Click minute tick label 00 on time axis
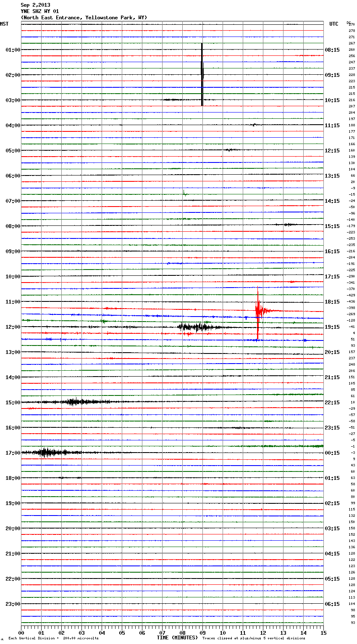This screenshot has width=357, height=644. point(21,633)
